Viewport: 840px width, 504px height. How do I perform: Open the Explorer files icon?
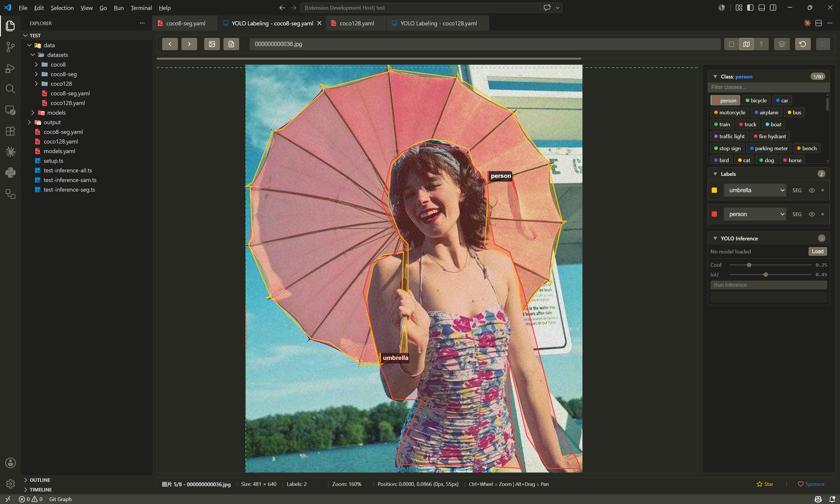[x=10, y=26]
